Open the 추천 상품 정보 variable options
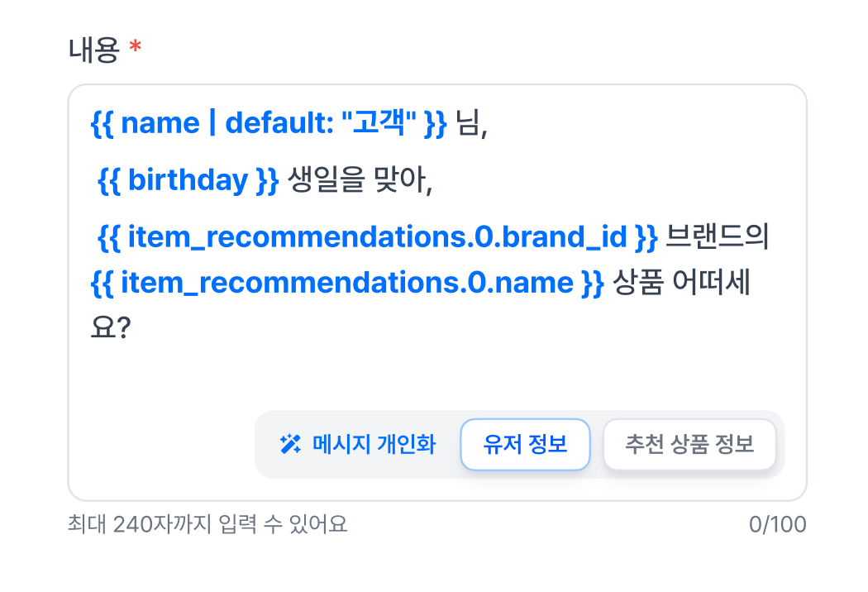Screen dimensions: 868x592 coord(689,444)
